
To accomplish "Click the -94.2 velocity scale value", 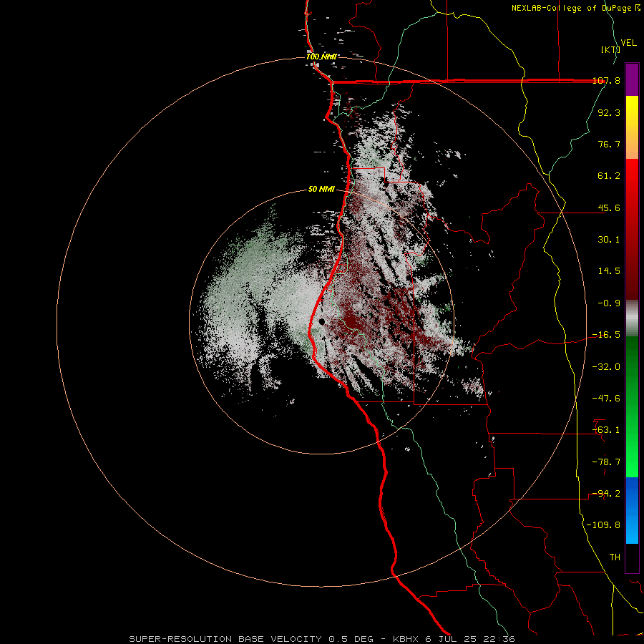I will tap(606, 494).
